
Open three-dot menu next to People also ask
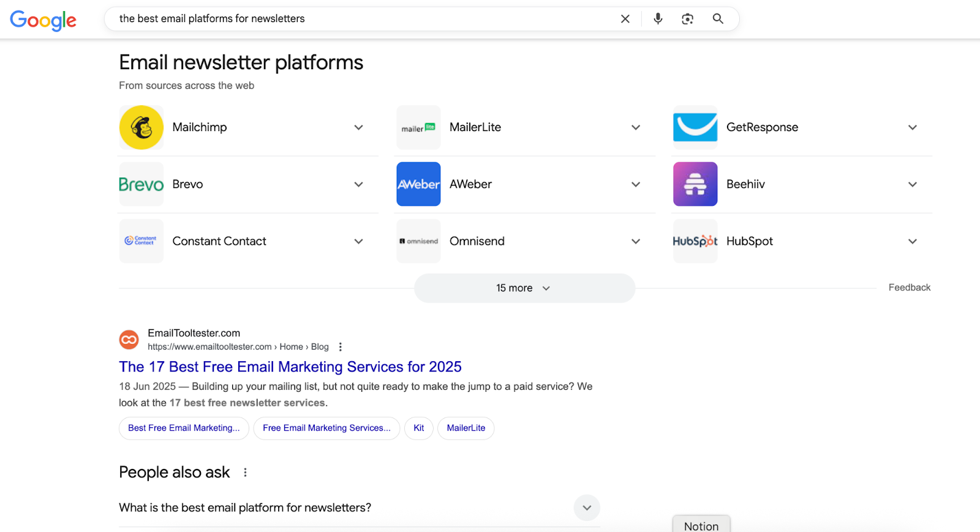click(245, 473)
